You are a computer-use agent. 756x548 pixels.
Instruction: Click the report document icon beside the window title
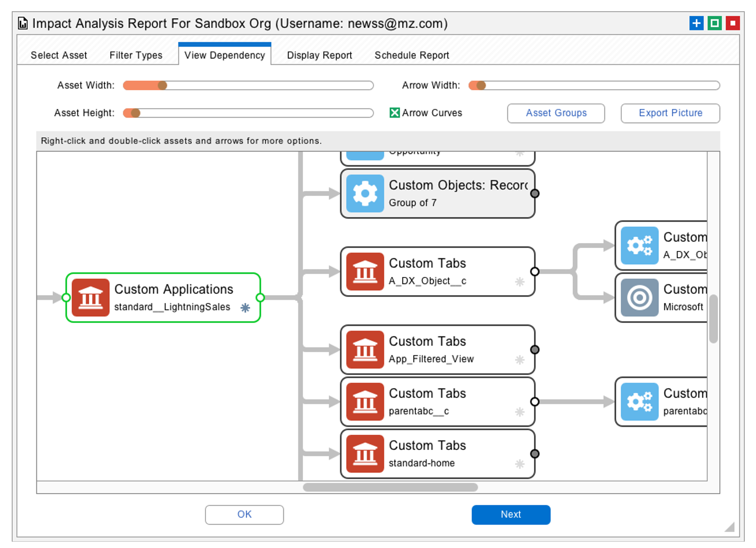coord(22,23)
